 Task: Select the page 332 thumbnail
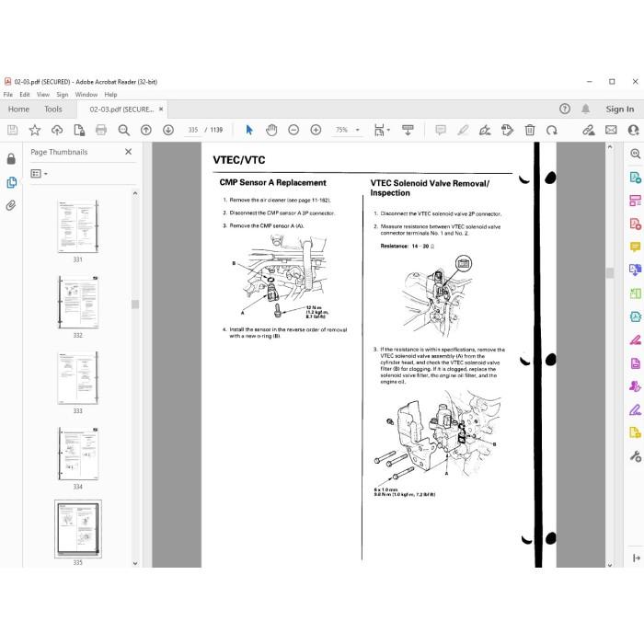pos(78,303)
